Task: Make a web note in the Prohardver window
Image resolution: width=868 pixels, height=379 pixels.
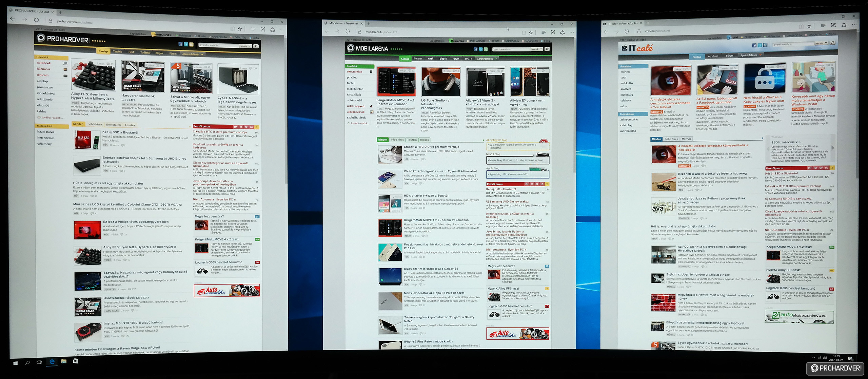Action: (263, 30)
